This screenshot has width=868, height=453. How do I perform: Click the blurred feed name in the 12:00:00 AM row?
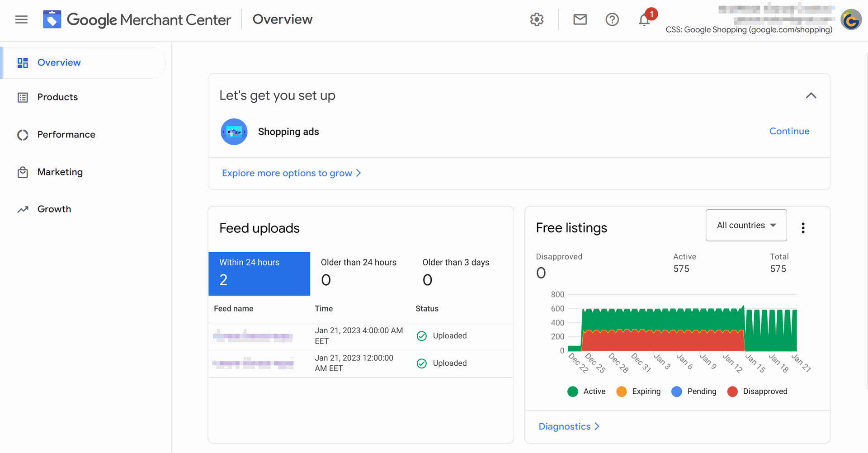click(x=253, y=363)
